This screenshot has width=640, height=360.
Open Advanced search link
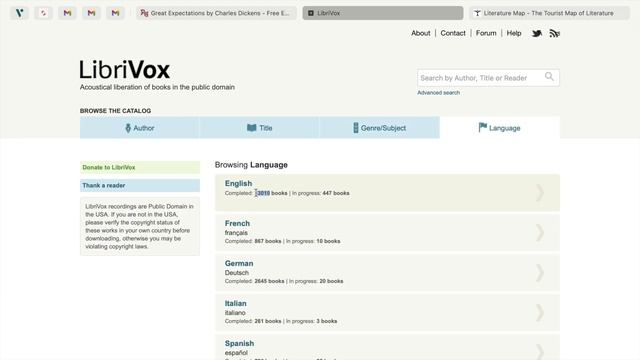click(438, 93)
